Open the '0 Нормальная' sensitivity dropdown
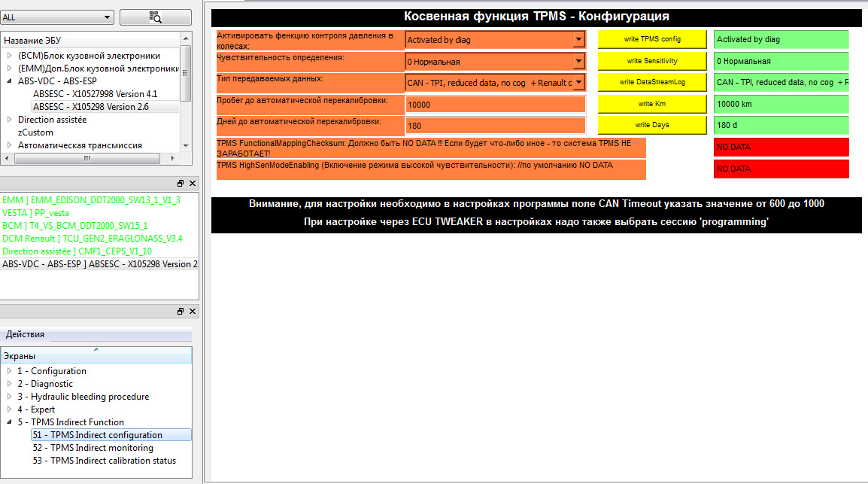Image resolution: width=868 pixels, height=484 pixels. pos(578,61)
